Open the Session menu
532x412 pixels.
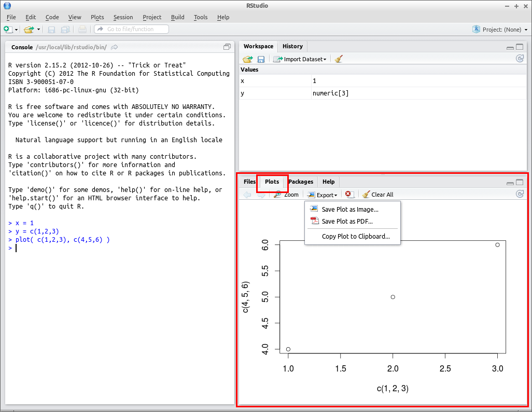point(123,17)
